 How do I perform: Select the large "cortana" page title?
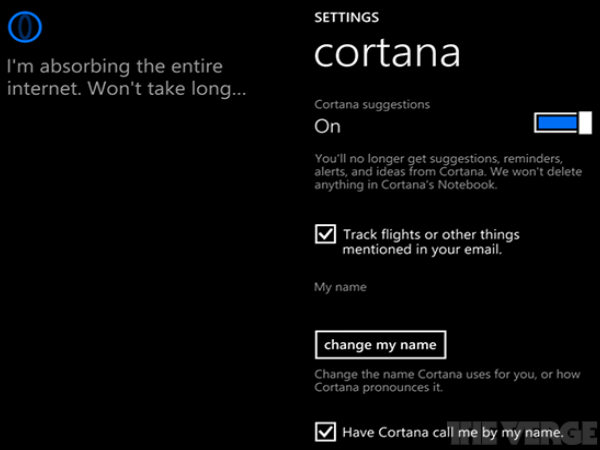click(388, 53)
